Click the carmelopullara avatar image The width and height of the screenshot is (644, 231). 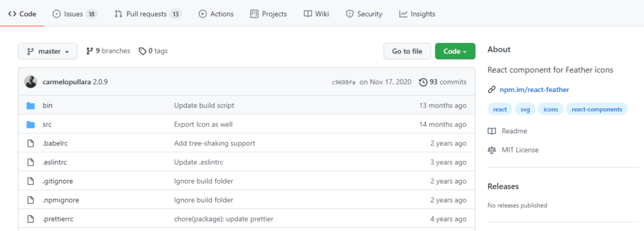pos(31,82)
